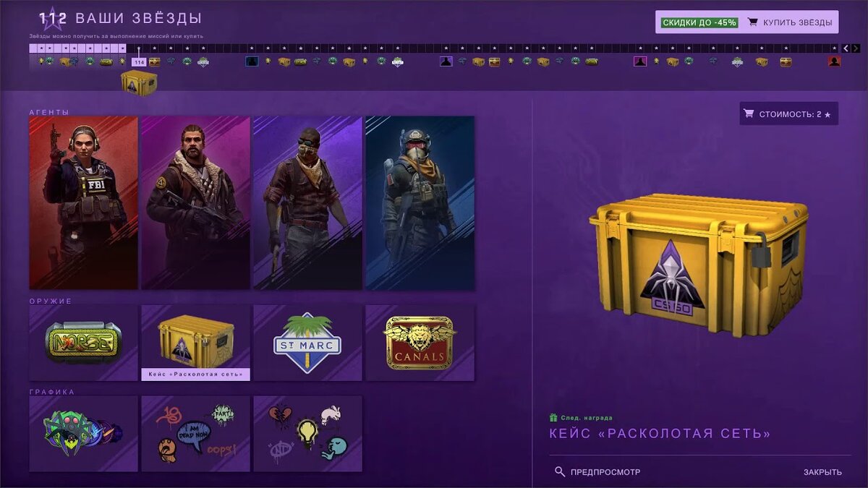Open the graffiti tile with broken heart

tap(307, 433)
